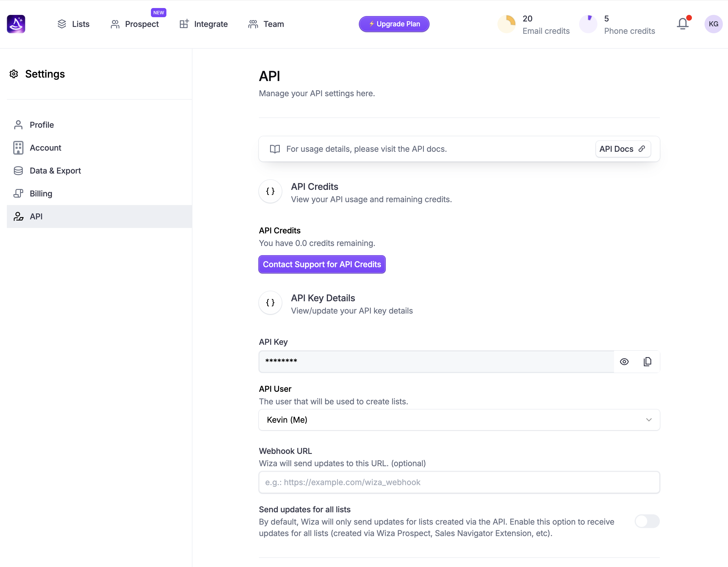Screen dimensions: 728x567
Task: Click the masked API Key field
Action: coord(436,362)
